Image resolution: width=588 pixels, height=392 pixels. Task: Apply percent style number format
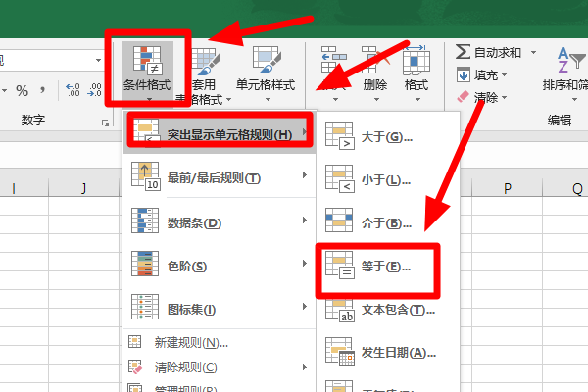coord(23,90)
